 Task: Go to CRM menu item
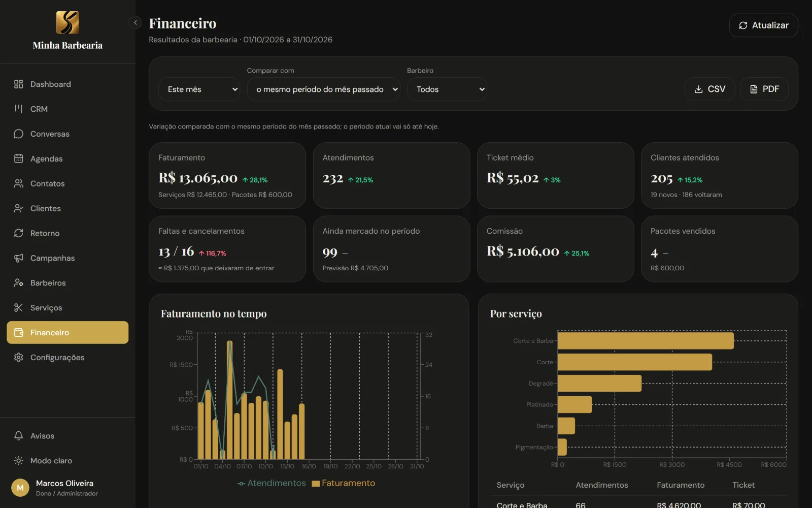tap(67, 109)
